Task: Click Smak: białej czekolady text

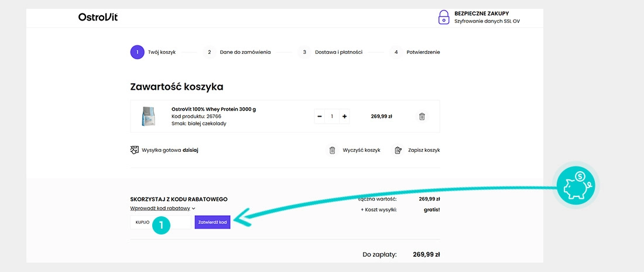Action: click(x=199, y=124)
